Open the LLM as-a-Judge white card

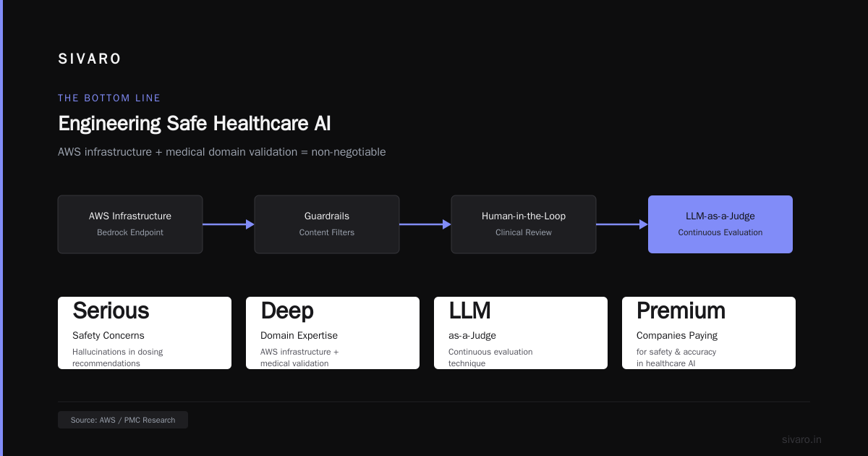pyautogui.click(x=521, y=333)
